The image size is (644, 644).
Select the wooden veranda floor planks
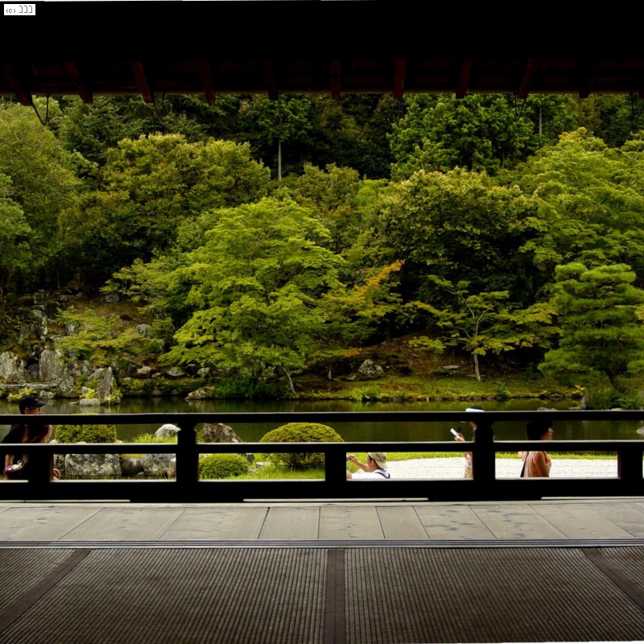[x=322, y=522]
